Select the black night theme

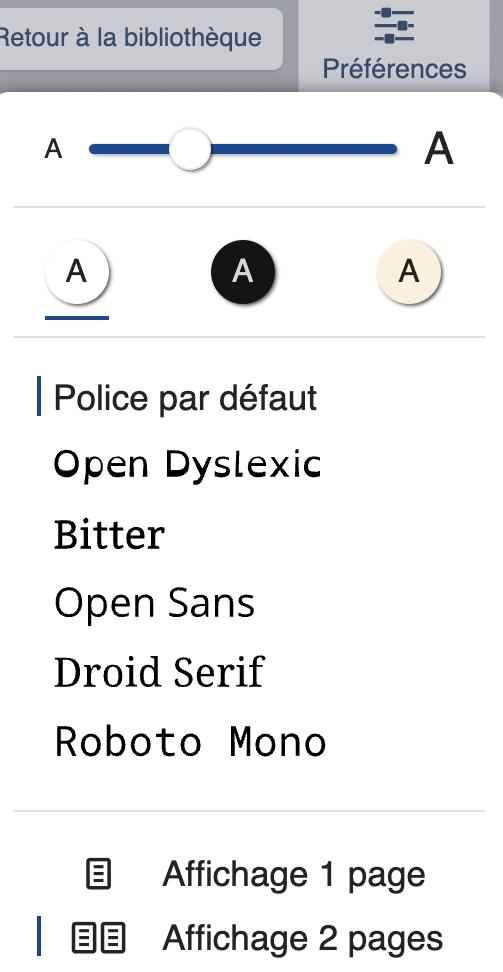[243, 272]
